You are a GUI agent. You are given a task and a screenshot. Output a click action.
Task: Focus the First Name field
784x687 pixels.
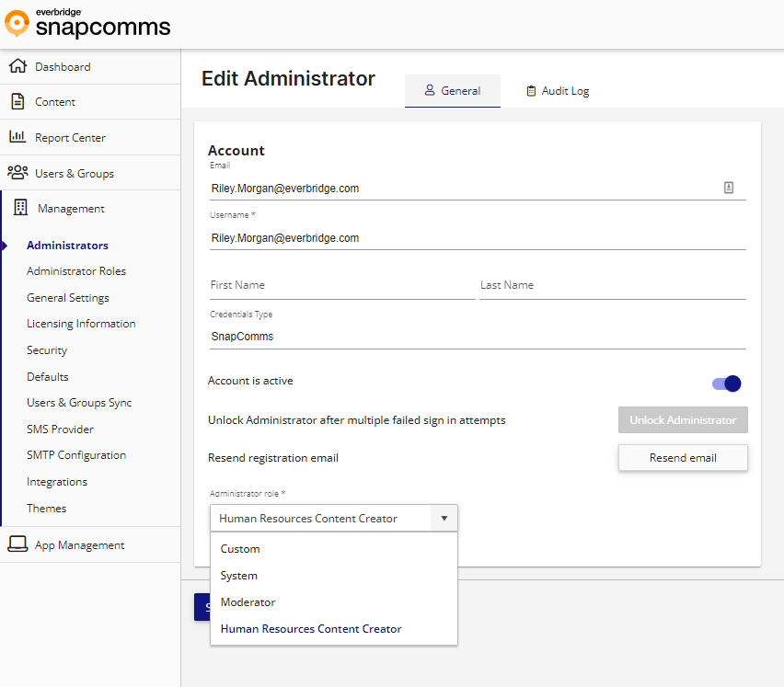(342, 285)
